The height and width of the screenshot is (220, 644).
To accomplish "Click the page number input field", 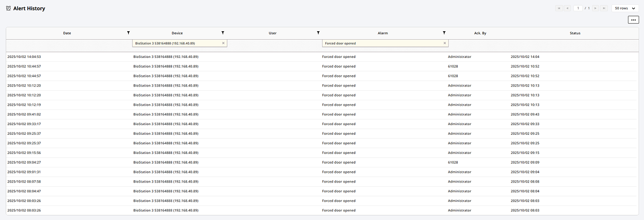I will (578, 9).
